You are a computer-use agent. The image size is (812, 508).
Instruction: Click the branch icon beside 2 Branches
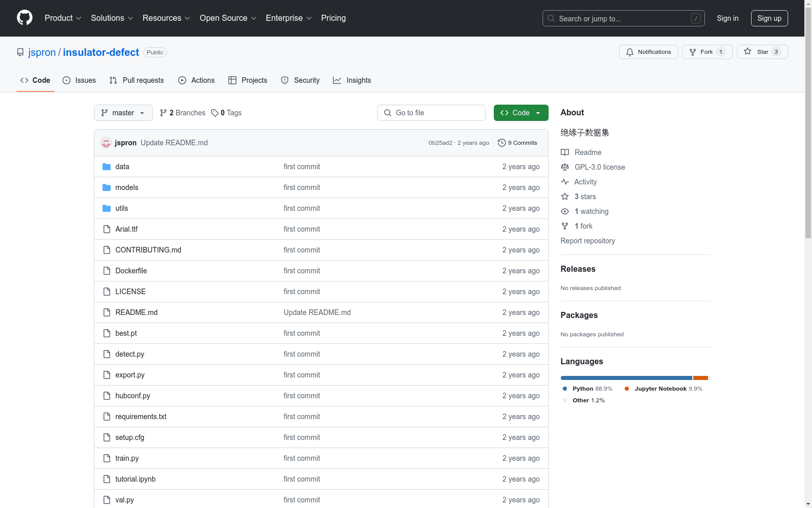tap(163, 113)
